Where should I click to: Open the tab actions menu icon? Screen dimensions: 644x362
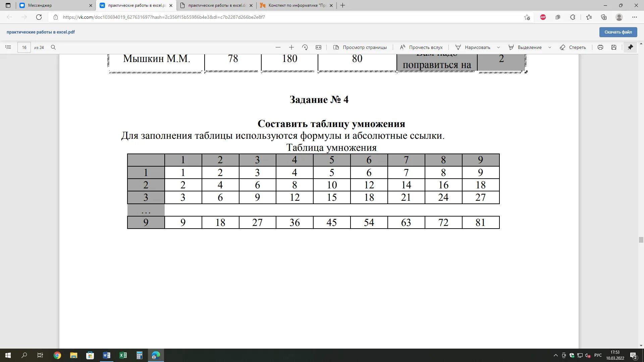8,5
